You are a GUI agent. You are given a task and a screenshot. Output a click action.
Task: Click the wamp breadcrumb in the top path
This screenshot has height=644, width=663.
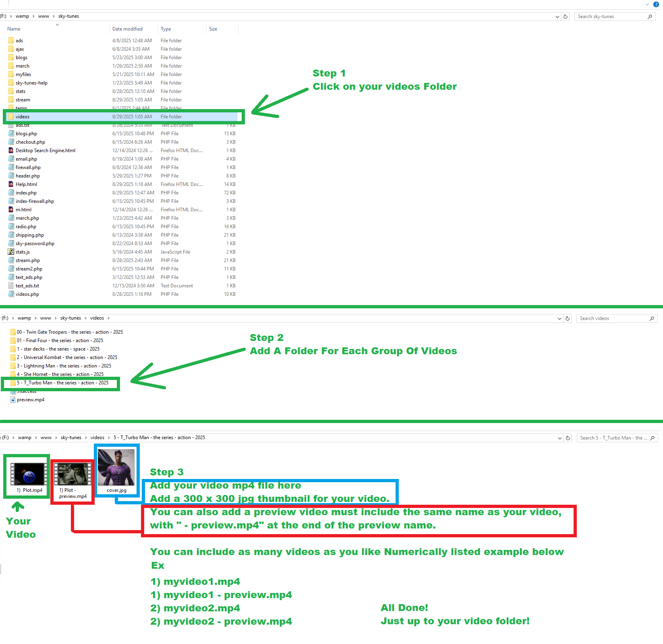pos(22,17)
